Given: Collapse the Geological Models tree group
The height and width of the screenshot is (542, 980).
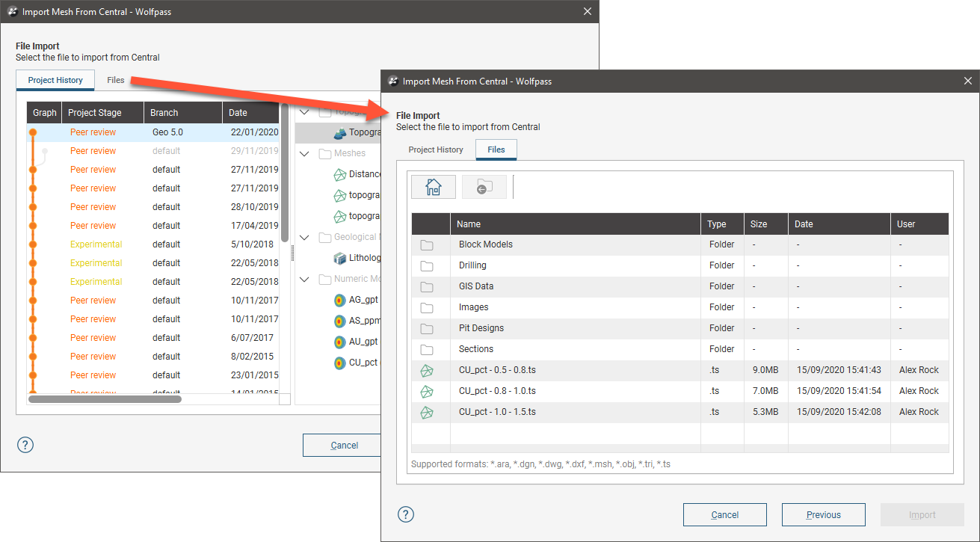Looking at the screenshot, I should [x=304, y=238].
